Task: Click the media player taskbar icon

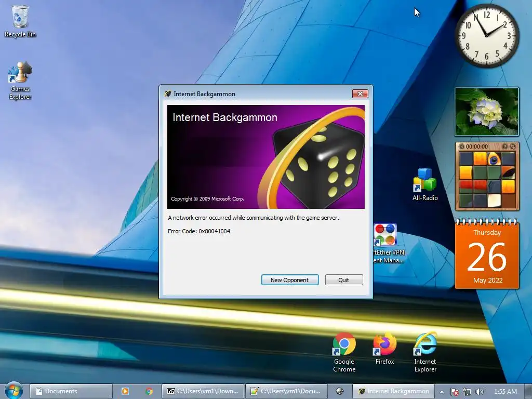Action: [125, 391]
